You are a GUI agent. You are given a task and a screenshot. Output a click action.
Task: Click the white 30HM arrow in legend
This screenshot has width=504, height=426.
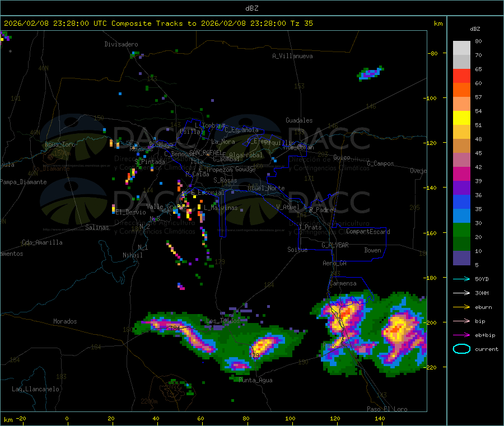[x=461, y=293]
